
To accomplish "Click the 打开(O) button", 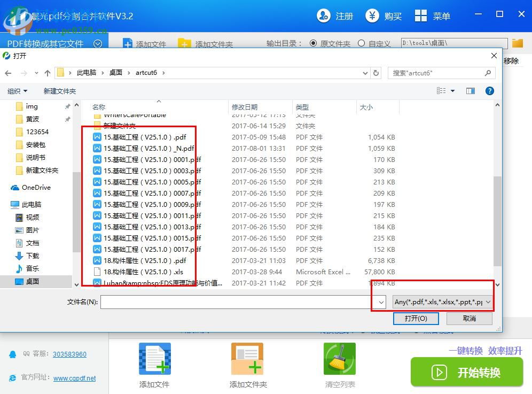I will point(416,318).
